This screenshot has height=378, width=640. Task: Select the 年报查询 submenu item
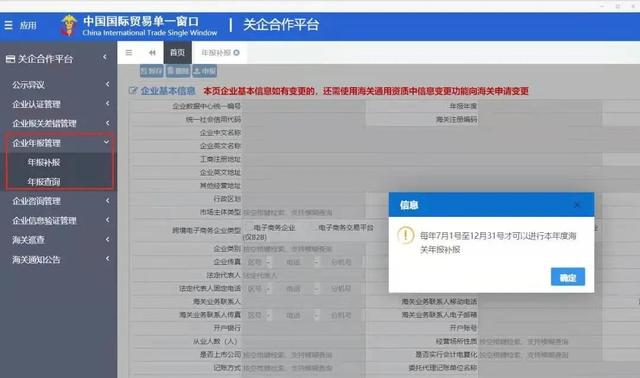click(44, 182)
